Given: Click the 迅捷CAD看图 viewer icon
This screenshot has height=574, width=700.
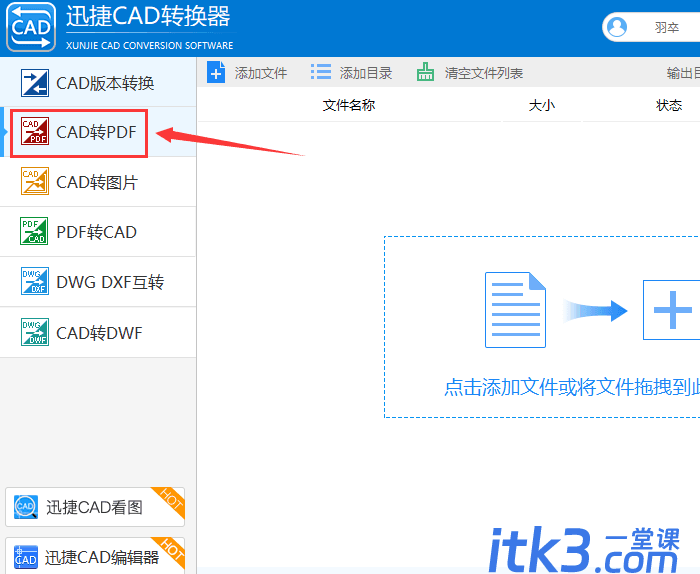Looking at the screenshot, I should (25, 507).
